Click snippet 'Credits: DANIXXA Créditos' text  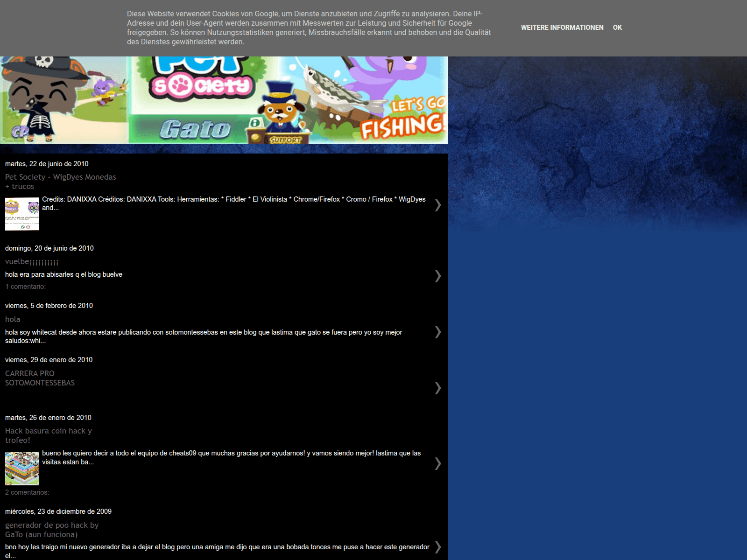pyautogui.click(x=234, y=203)
